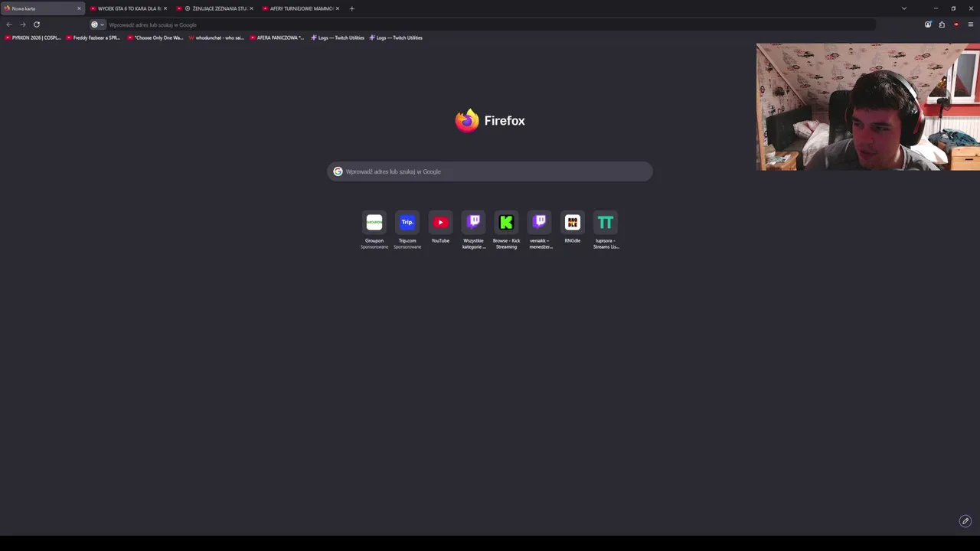The image size is (980, 551).
Task: Expand the search engine selector in address bar
Action: pyautogui.click(x=98, y=24)
